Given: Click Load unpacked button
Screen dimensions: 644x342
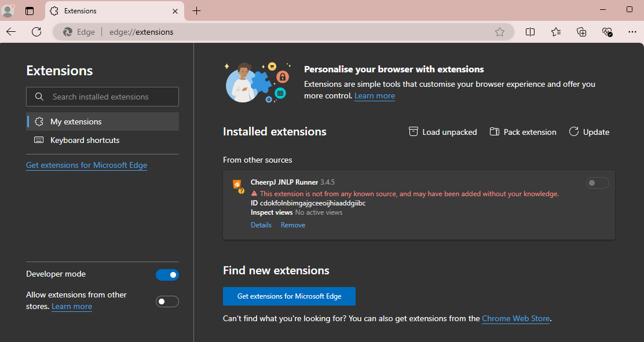Looking at the screenshot, I should tap(443, 132).
